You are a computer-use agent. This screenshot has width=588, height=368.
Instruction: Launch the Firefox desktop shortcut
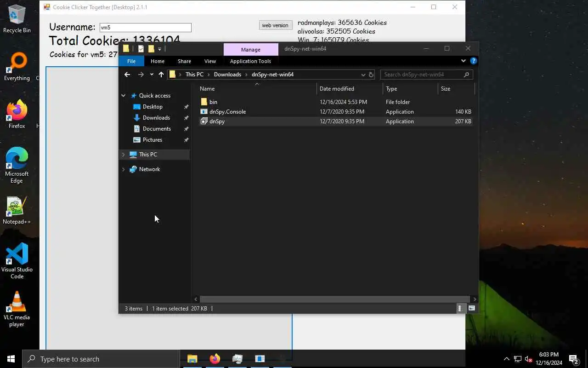coord(17,115)
